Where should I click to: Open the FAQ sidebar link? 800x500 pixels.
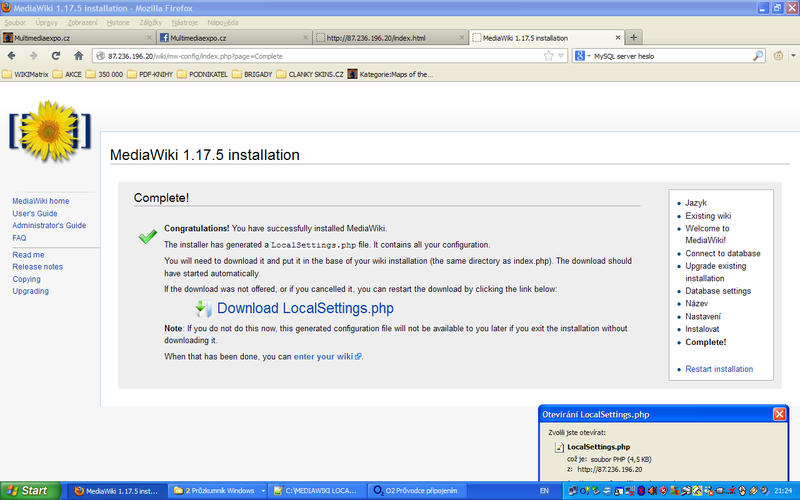[19, 238]
